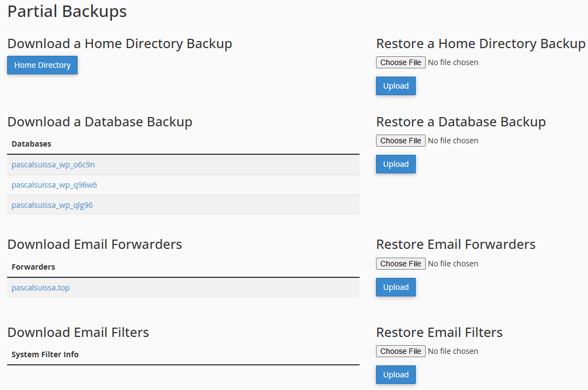Select the Download a Home Directory Backup heading

(x=120, y=44)
